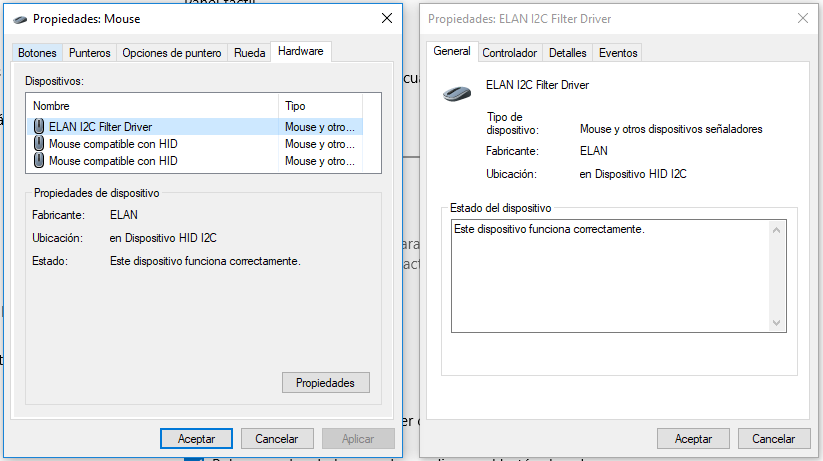
Task: Click Cancelar in Mouse properties window
Action: point(277,438)
